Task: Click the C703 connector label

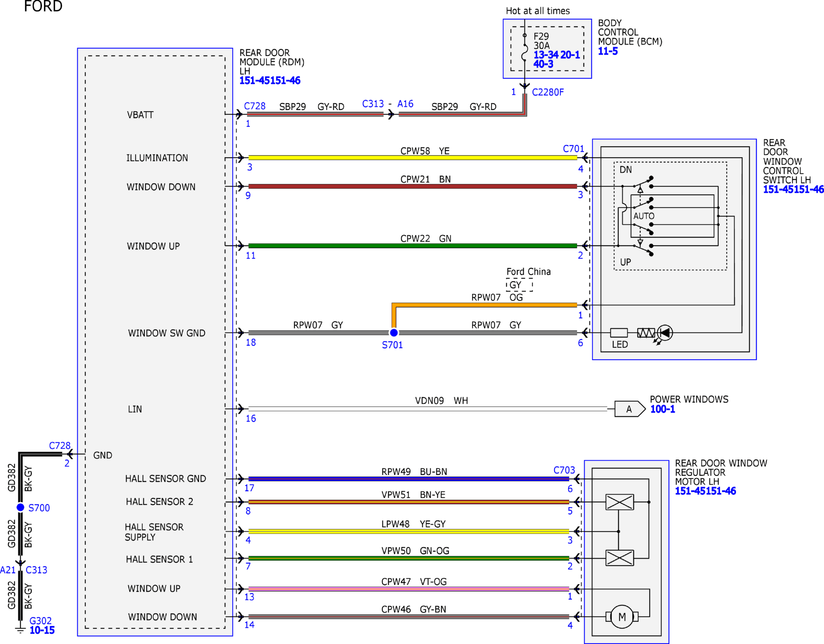Action: [x=564, y=470]
